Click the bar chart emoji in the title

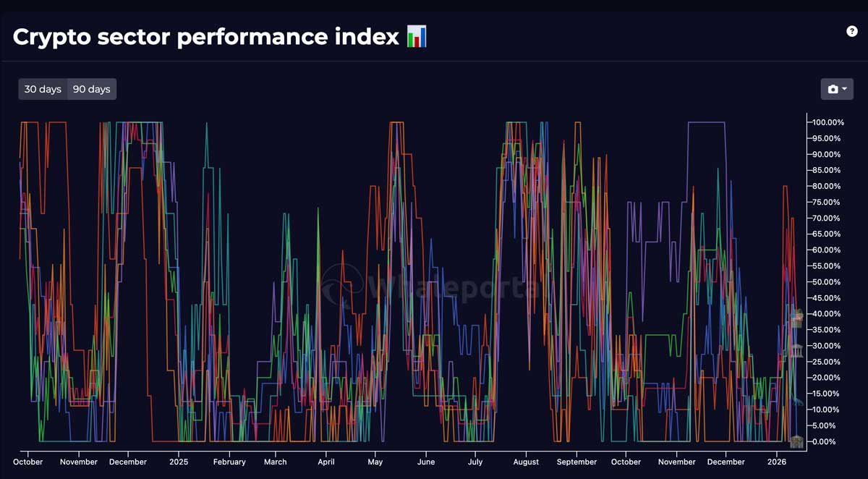[417, 35]
